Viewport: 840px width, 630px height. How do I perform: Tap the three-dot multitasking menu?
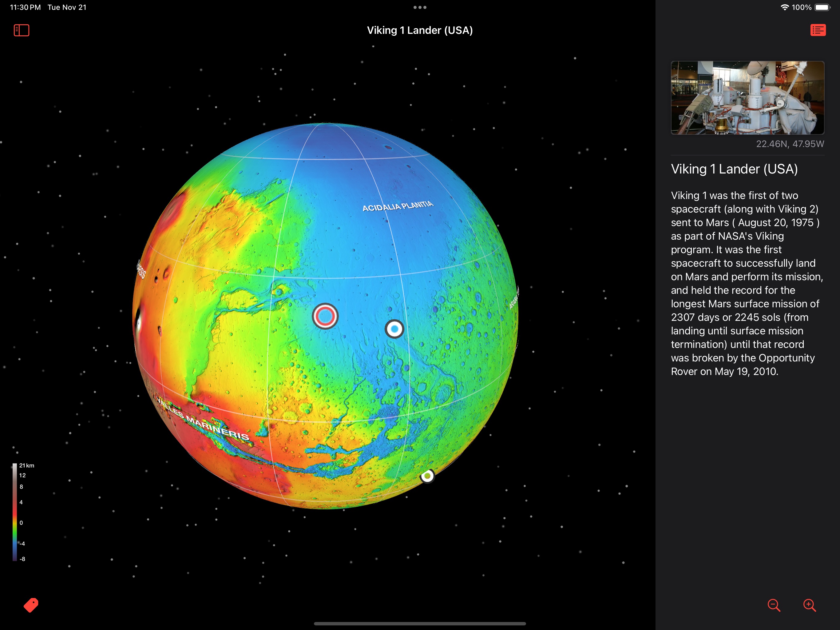(x=420, y=7)
